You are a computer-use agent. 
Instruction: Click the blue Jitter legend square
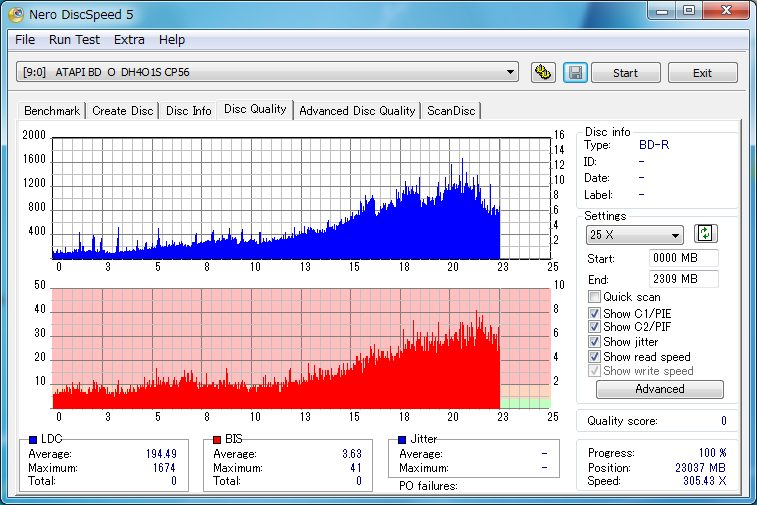[402, 440]
